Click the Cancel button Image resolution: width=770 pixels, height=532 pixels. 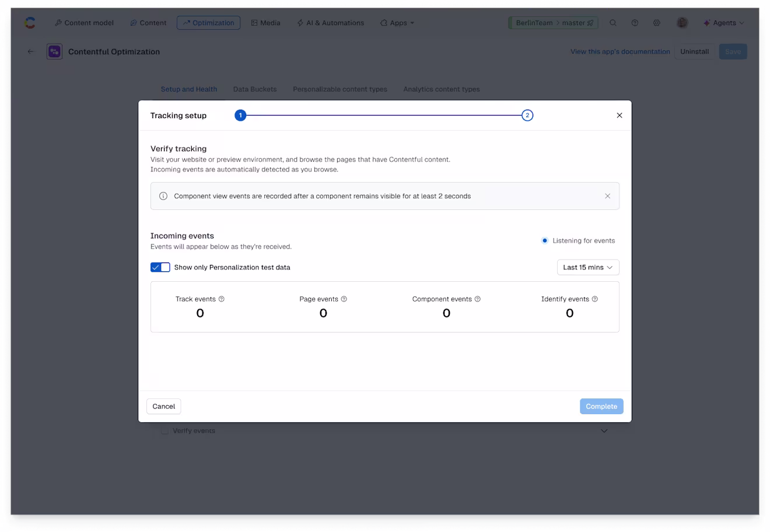point(164,407)
